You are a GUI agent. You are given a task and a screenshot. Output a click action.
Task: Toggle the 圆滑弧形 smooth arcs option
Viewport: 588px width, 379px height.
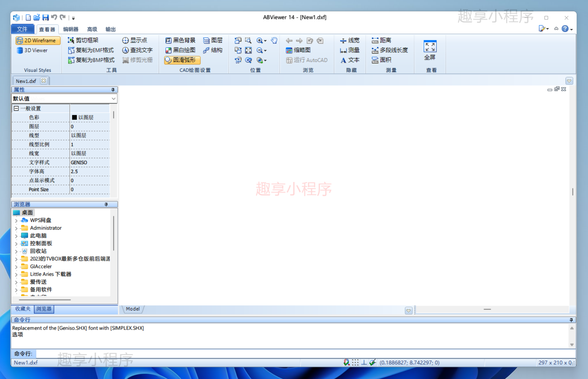182,60
